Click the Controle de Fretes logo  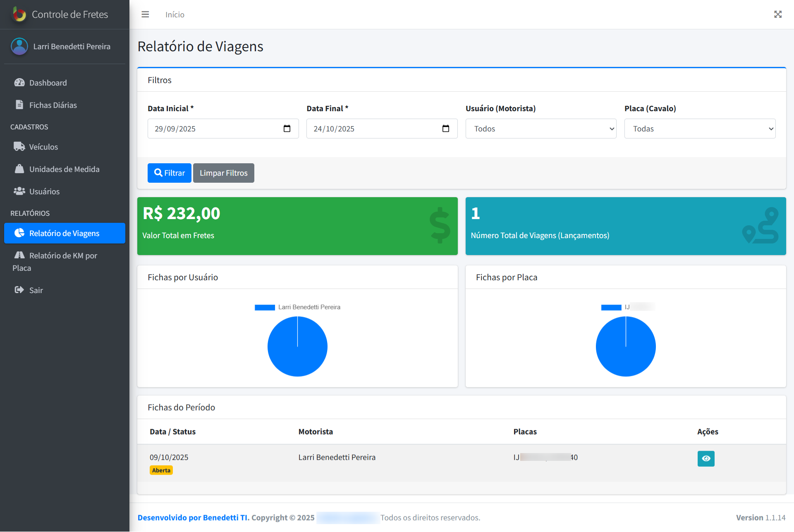coord(19,14)
